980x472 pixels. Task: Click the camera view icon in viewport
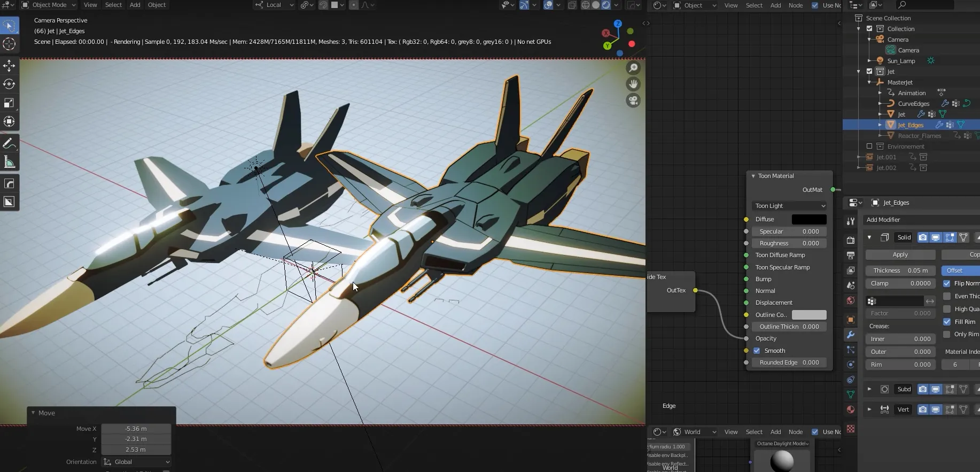633,100
